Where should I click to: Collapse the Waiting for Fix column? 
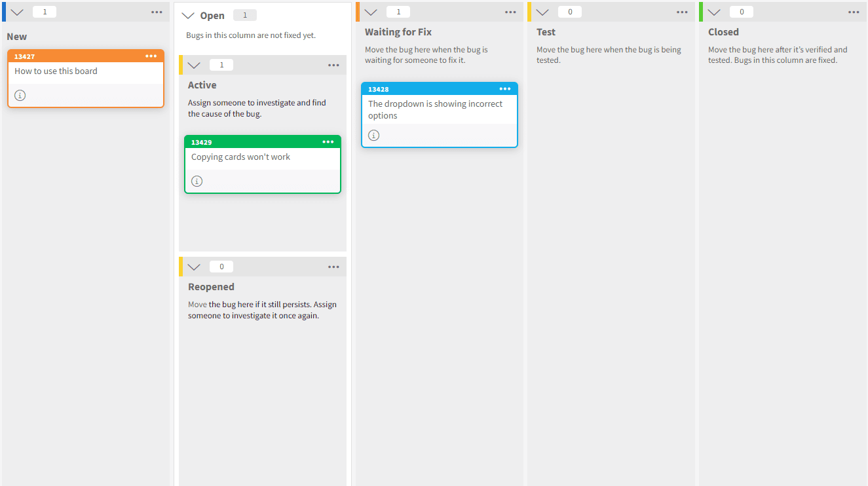pos(371,12)
